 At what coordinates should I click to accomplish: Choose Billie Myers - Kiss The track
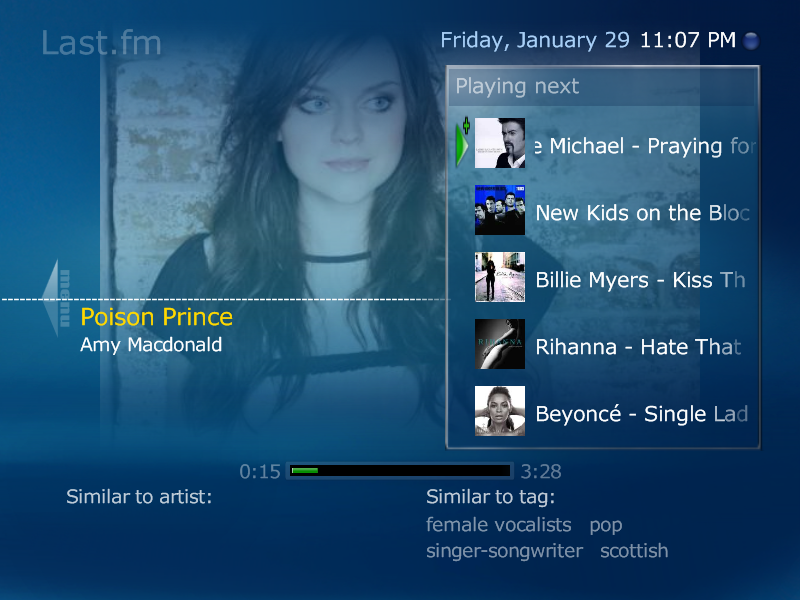640,280
